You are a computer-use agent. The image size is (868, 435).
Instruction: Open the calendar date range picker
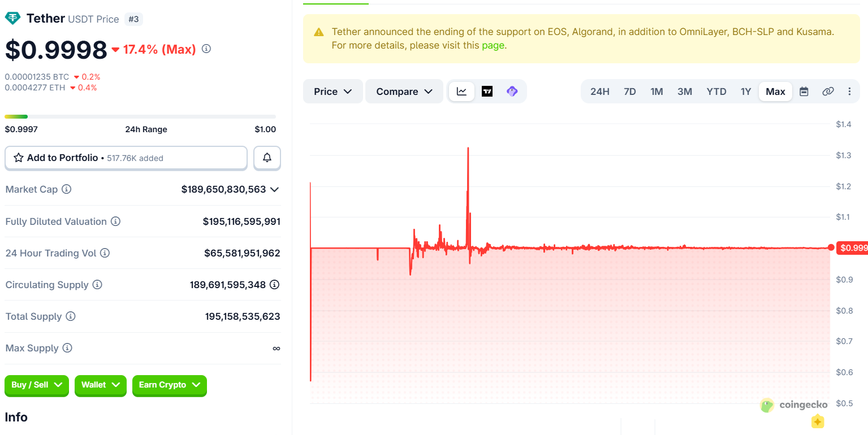[804, 92]
